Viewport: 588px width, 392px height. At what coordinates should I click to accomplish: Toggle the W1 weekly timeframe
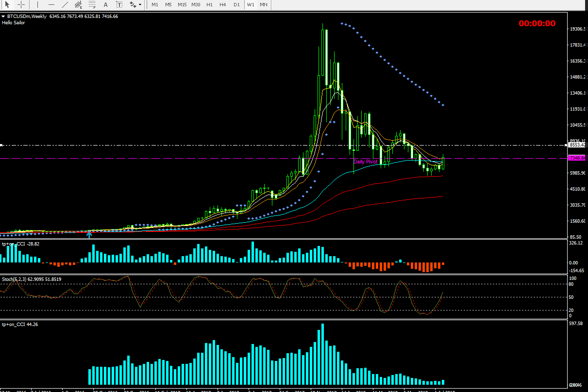(250, 4)
